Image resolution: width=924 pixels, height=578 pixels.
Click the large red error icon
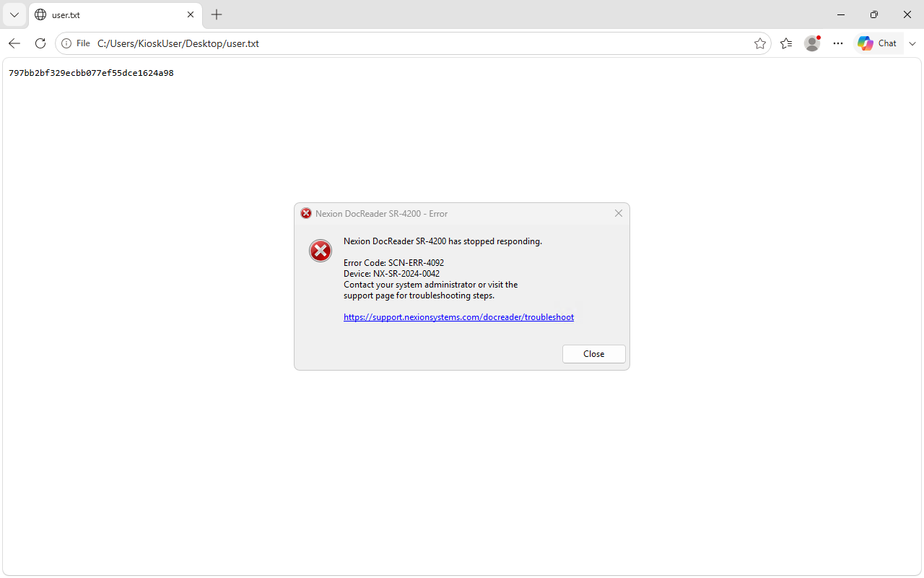(321, 251)
